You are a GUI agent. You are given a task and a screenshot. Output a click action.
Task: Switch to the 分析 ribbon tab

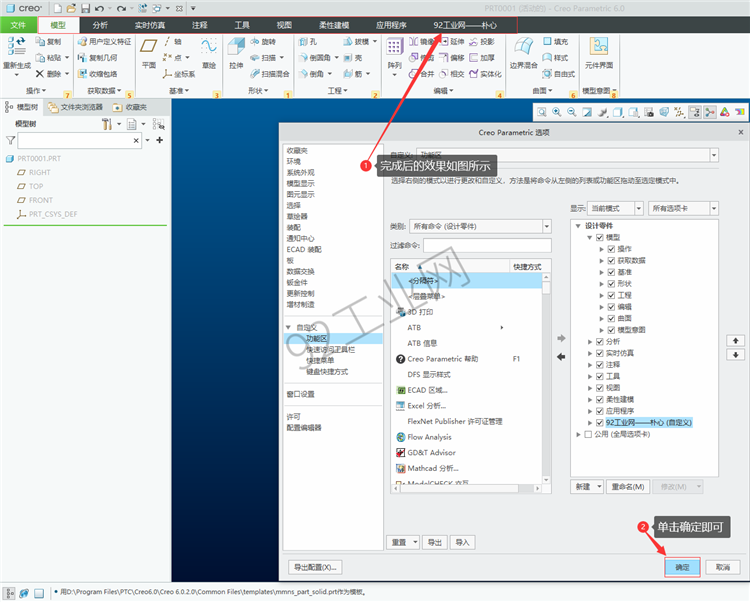(100, 25)
